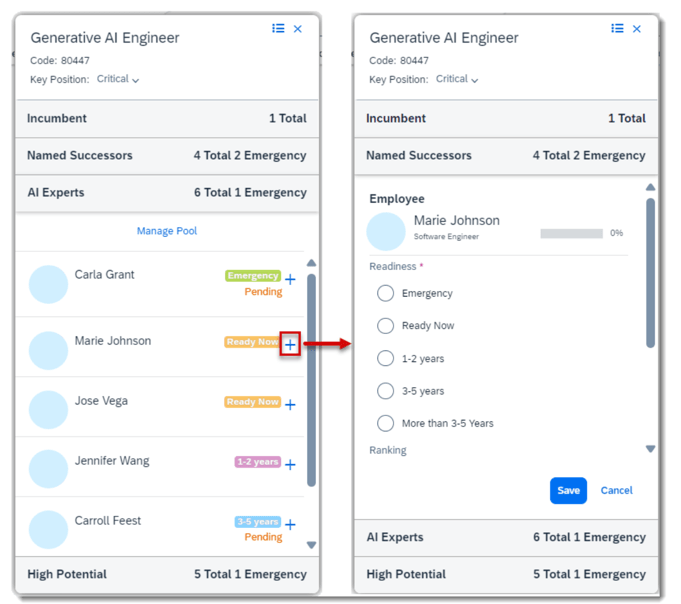Select the Ready Now readiness option
681x604 pixels.
pos(385,326)
